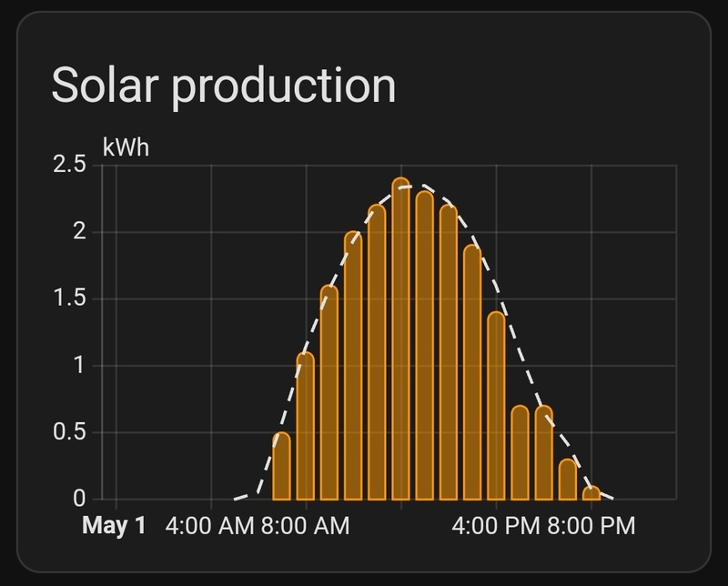728x586 pixels.
Task: Select the tallest bar at noon
Action: 400,339
